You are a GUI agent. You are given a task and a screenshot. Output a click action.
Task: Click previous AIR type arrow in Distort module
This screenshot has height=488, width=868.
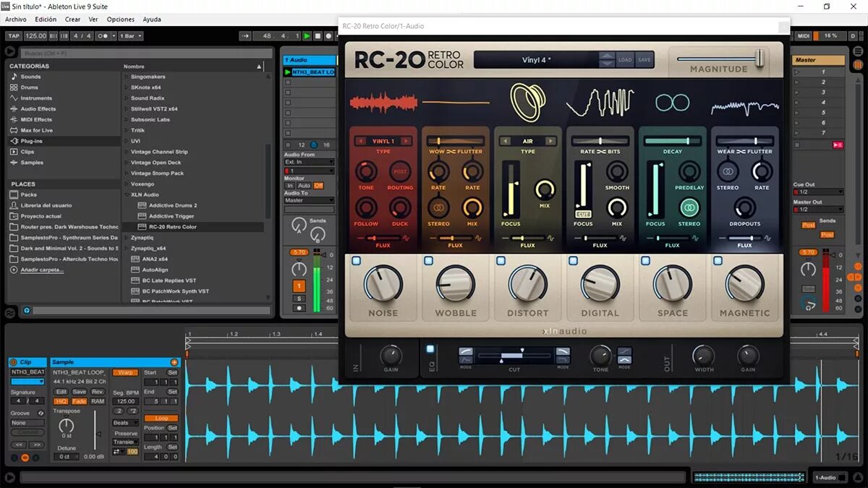tap(505, 141)
